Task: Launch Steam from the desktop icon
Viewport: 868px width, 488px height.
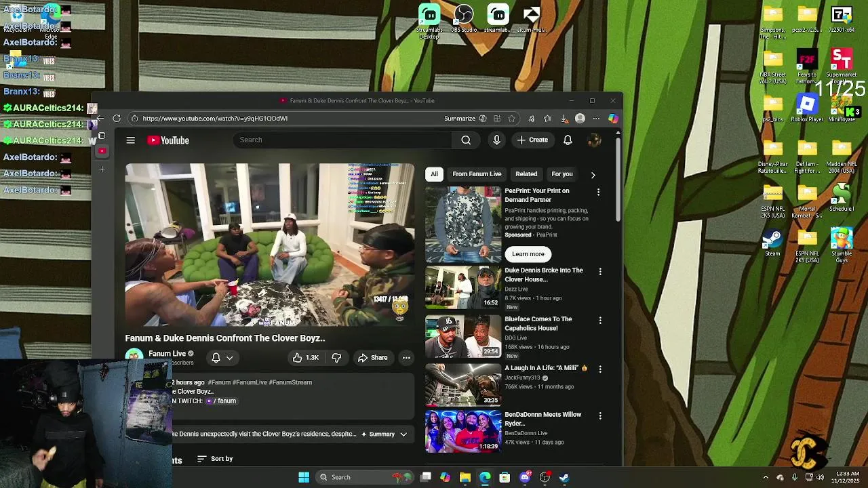Action: 772,243
